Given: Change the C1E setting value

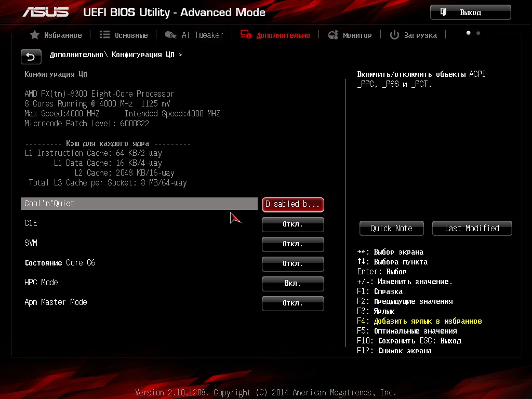Looking at the screenshot, I should point(293,224).
